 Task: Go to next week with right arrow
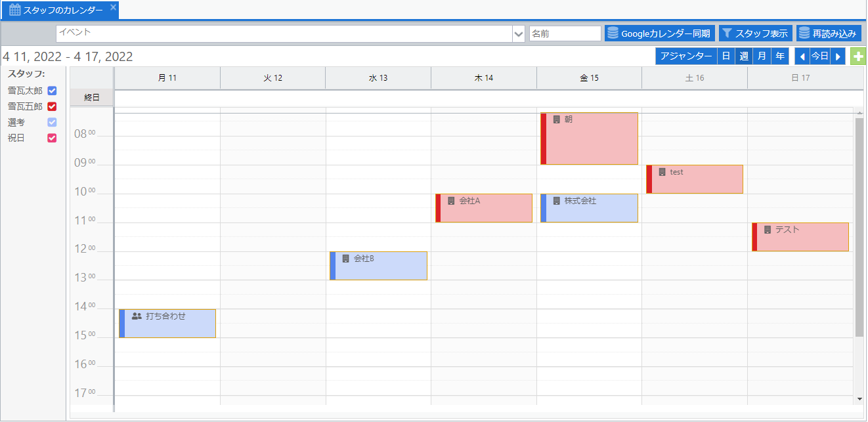[x=838, y=56]
